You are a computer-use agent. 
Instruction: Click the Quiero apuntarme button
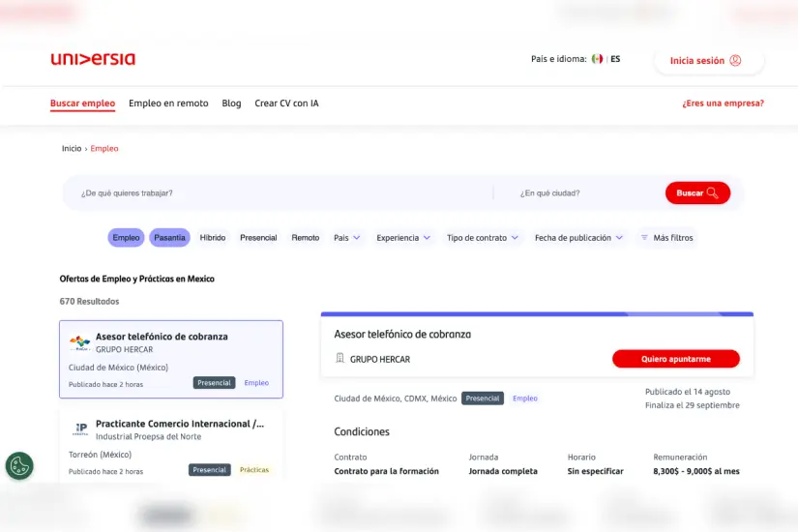676,359
